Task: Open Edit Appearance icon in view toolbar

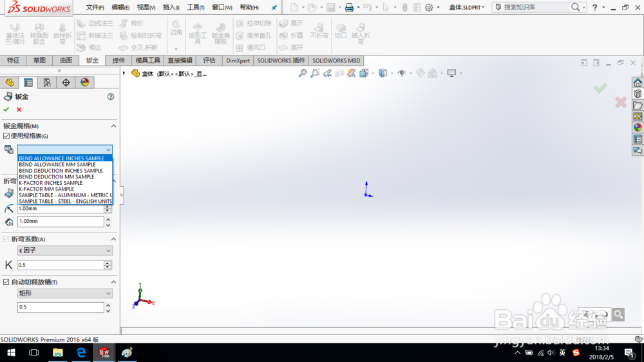Action: pos(420,73)
